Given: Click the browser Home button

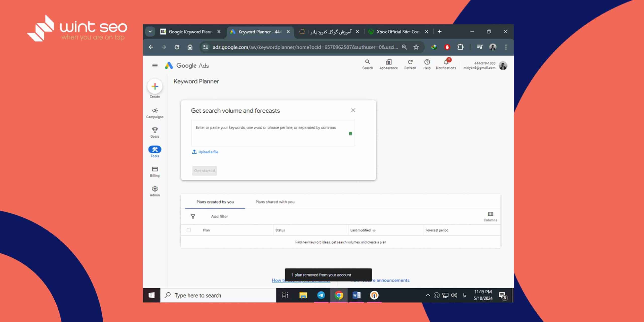Looking at the screenshot, I should pyautogui.click(x=190, y=47).
